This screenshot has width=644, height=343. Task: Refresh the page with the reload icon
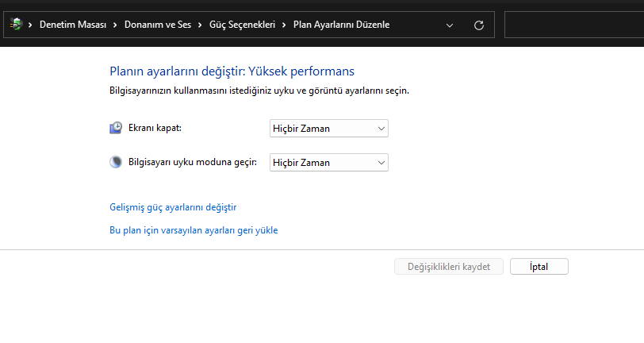tap(479, 25)
